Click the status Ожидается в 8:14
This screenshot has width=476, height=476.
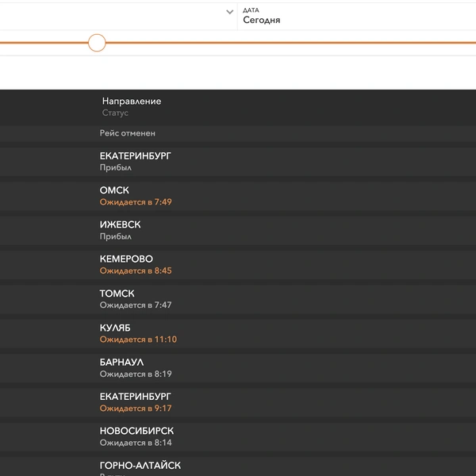click(x=136, y=443)
